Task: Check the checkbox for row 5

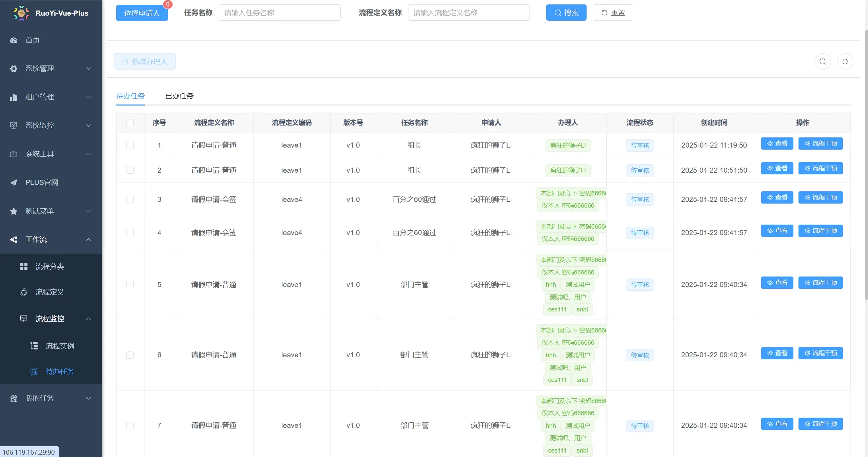Action: 130,285
